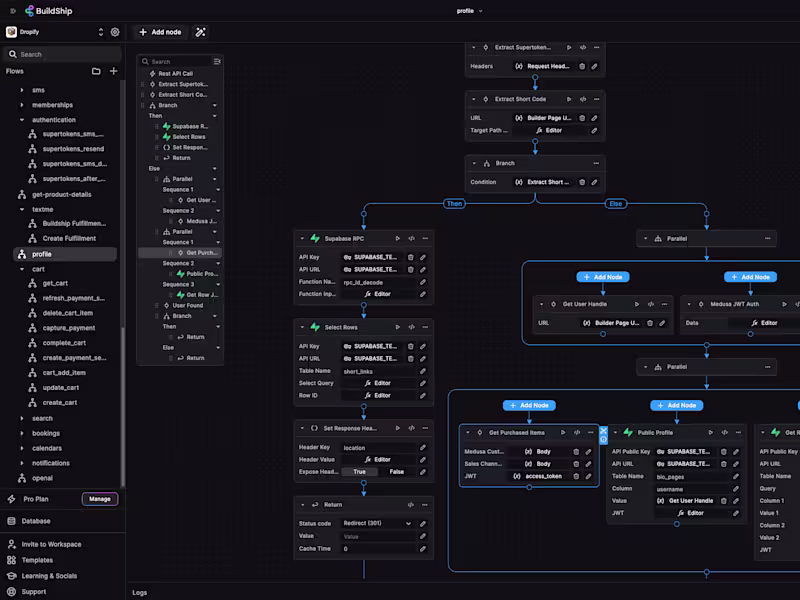Viewport: 800px width, 600px height.
Task: Delete API Key value in Select Rows
Action: [x=411, y=346]
